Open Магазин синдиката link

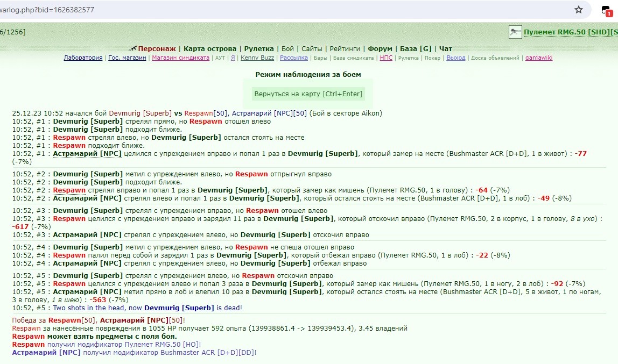click(180, 58)
